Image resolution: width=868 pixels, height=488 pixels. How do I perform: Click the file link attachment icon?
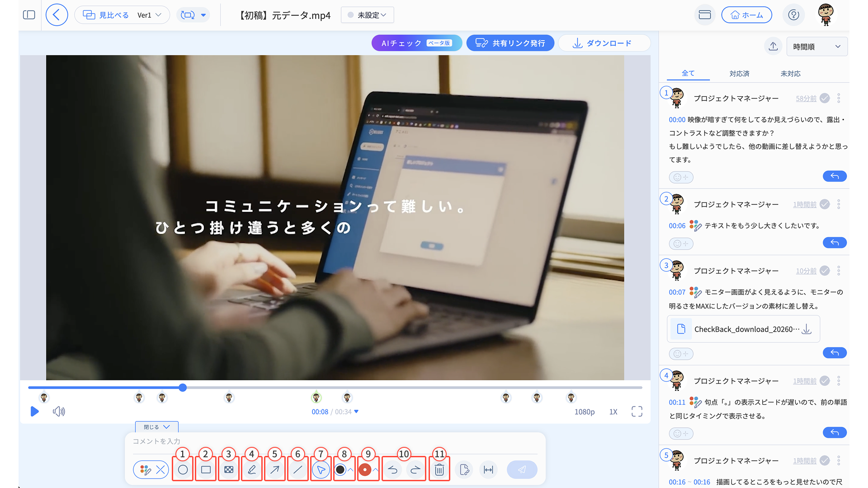coord(464,470)
